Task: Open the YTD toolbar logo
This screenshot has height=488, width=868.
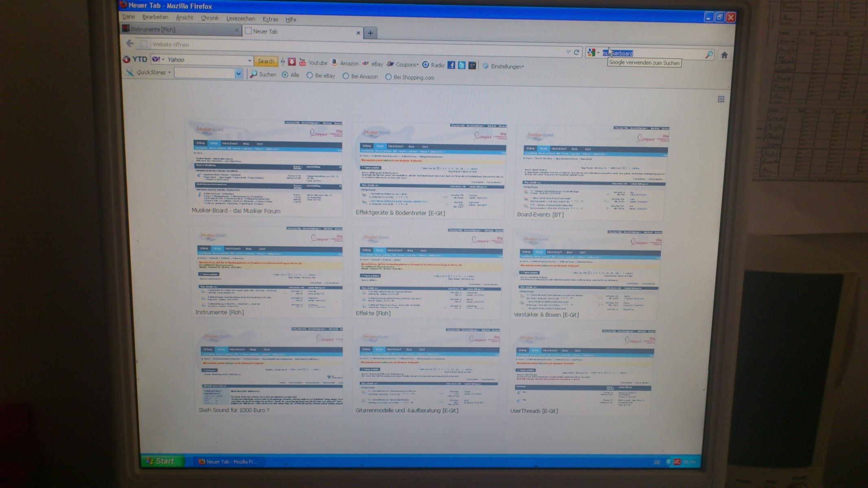Action: [135, 59]
